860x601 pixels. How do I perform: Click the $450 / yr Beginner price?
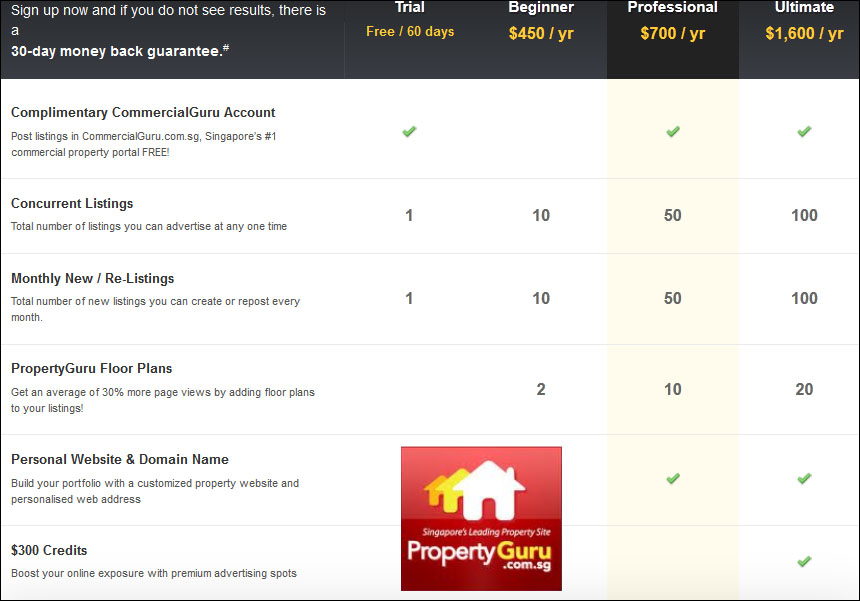tap(541, 33)
